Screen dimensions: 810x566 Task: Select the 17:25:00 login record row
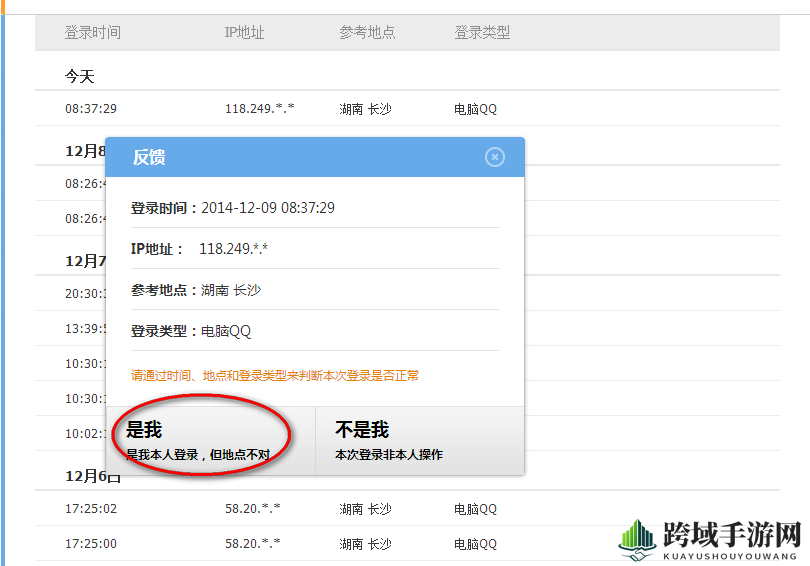(x=407, y=544)
